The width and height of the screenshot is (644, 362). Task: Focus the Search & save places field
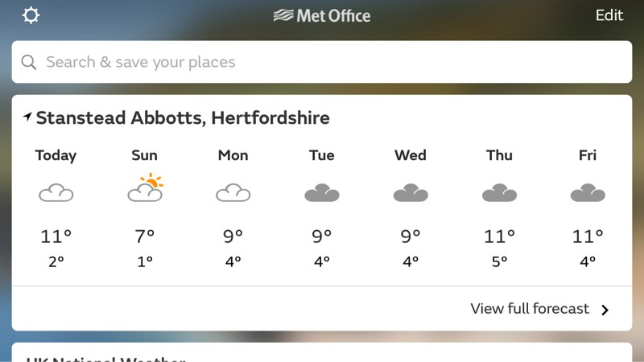322,62
